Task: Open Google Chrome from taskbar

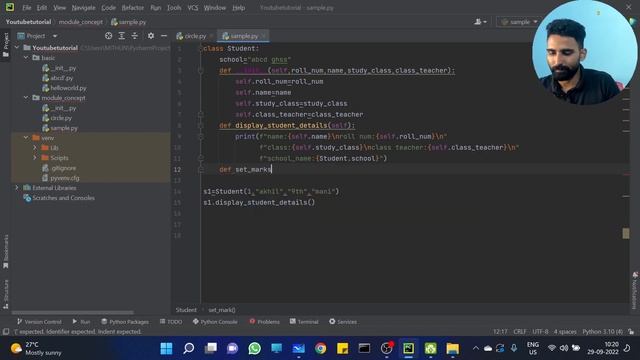Action: 320,349
